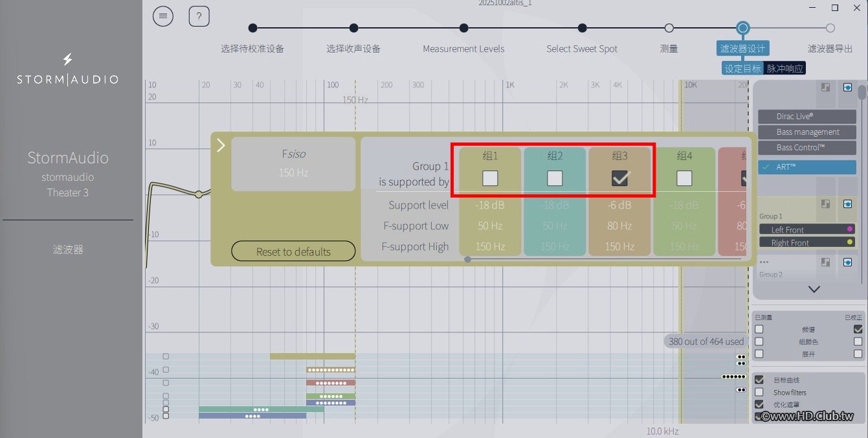Open the question mark help icon
Viewport: 868px width, 438px height.
click(199, 16)
